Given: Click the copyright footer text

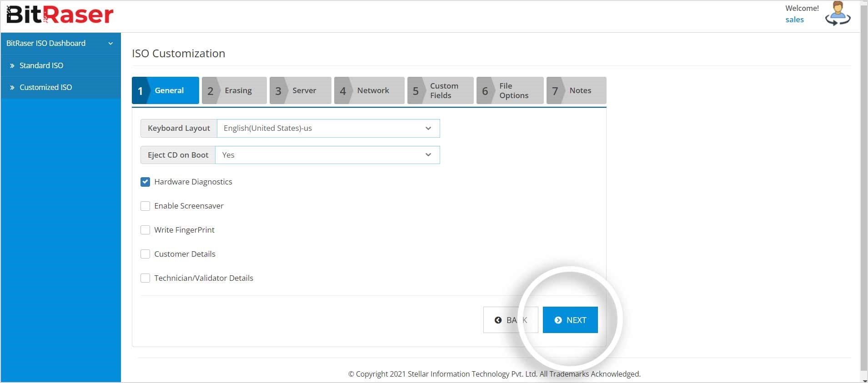Looking at the screenshot, I should click(x=494, y=374).
